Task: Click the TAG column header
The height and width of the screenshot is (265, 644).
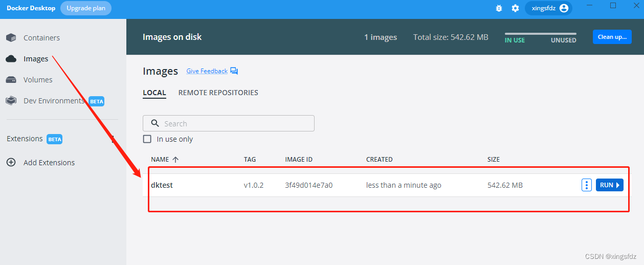Action: (x=250, y=160)
